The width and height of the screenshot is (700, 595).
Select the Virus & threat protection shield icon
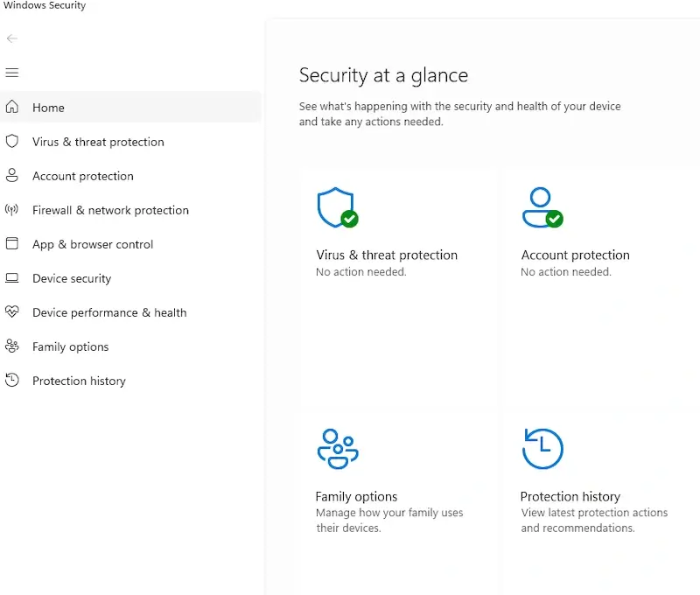12,142
